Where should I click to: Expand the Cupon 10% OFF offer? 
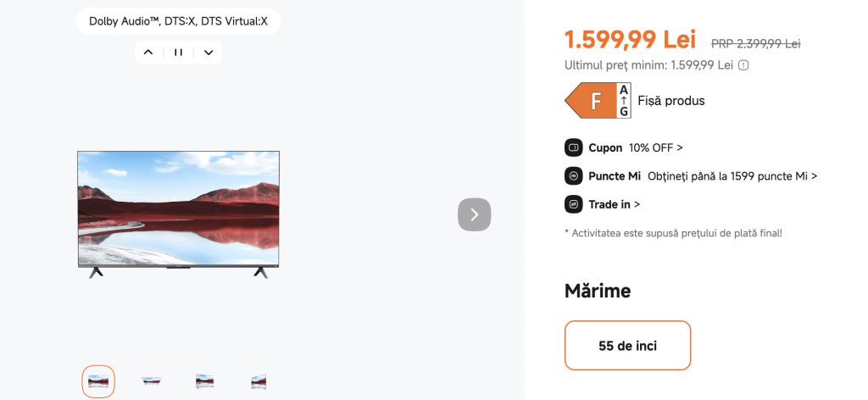(655, 147)
